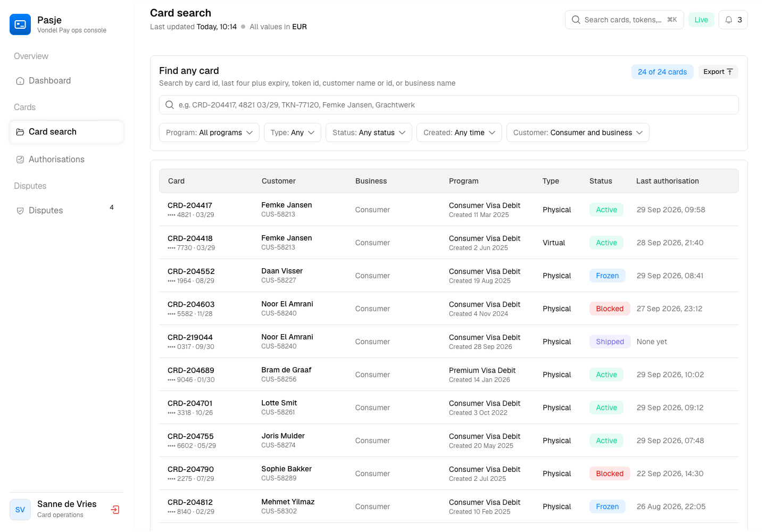Go to Card search in sidebar

[x=66, y=132]
